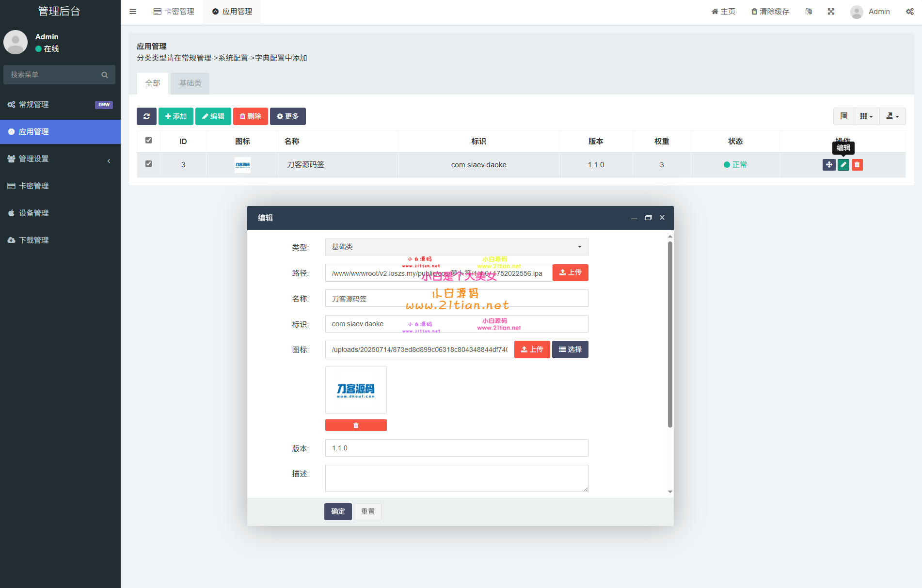Expand the 管理设置 sidebar menu
This screenshot has height=588, width=922.
[x=60, y=159]
